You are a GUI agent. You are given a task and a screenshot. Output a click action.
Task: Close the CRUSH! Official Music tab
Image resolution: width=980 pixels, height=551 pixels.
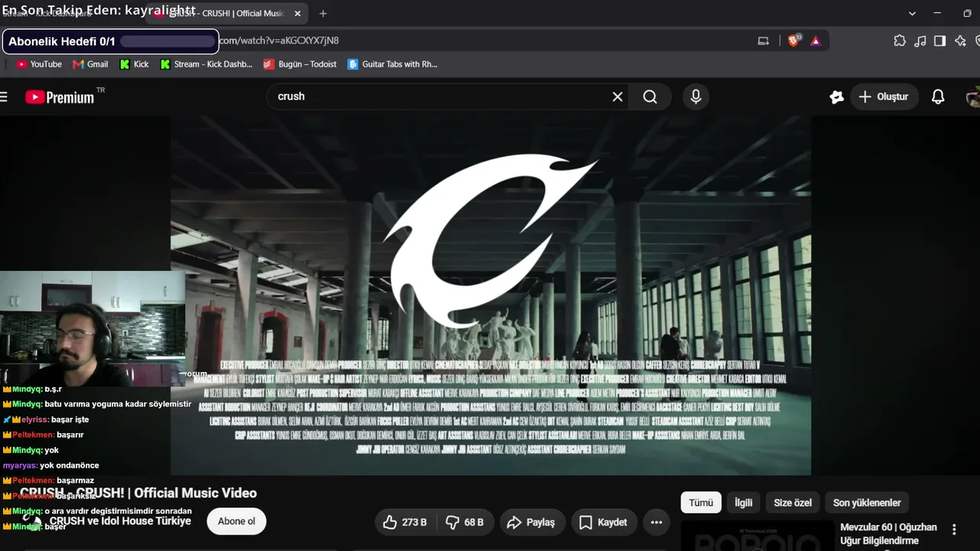pos(298,13)
